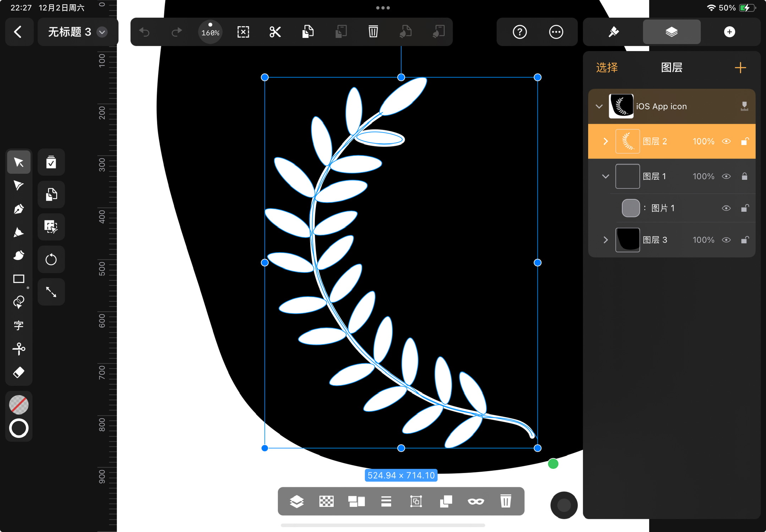Toggle group select mode icon
Image resolution: width=766 pixels, height=532 pixels.
[51, 227]
